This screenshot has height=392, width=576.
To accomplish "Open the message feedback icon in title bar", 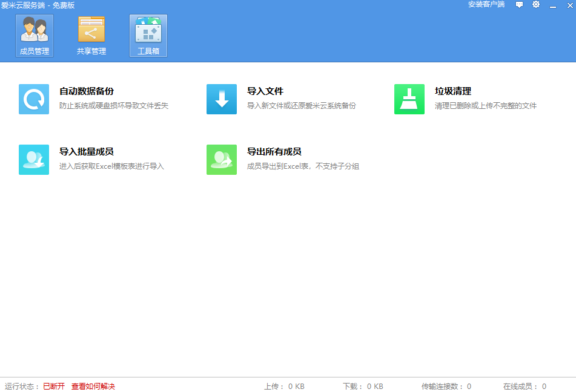I will pos(519,5).
